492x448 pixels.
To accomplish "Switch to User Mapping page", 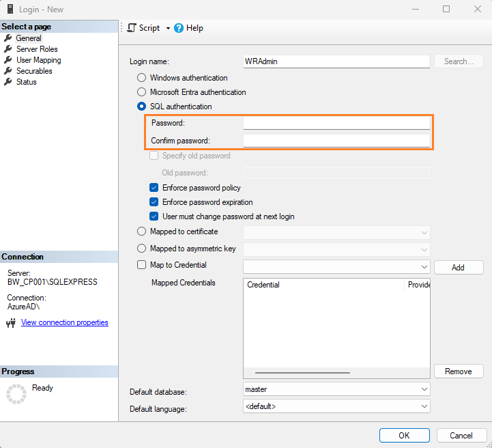I will [x=39, y=60].
